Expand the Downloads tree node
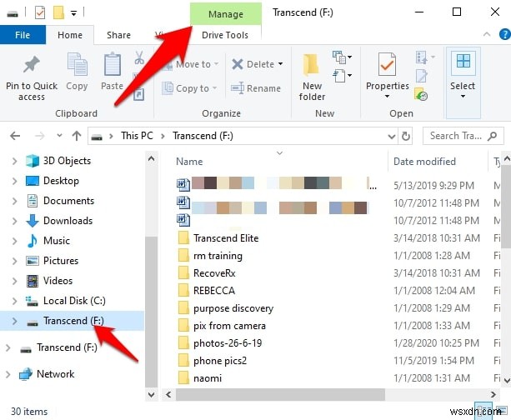 [14, 221]
